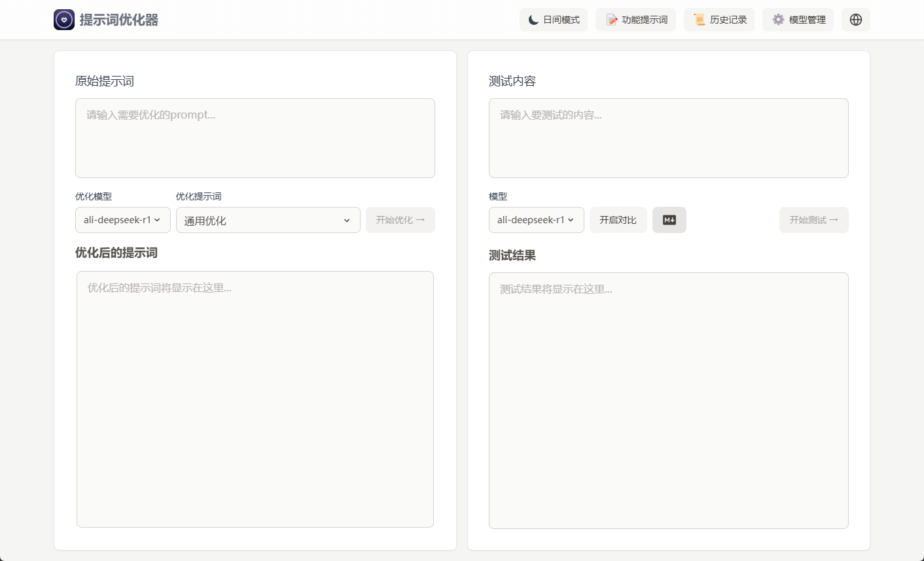The height and width of the screenshot is (561, 924).
Task: Expand the test model ali-deepseek-r1 dropdown
Action: 536,220
